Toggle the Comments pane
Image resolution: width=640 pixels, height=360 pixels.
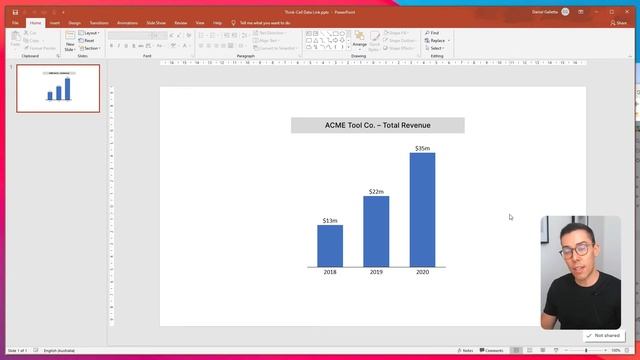coord(491,351)
